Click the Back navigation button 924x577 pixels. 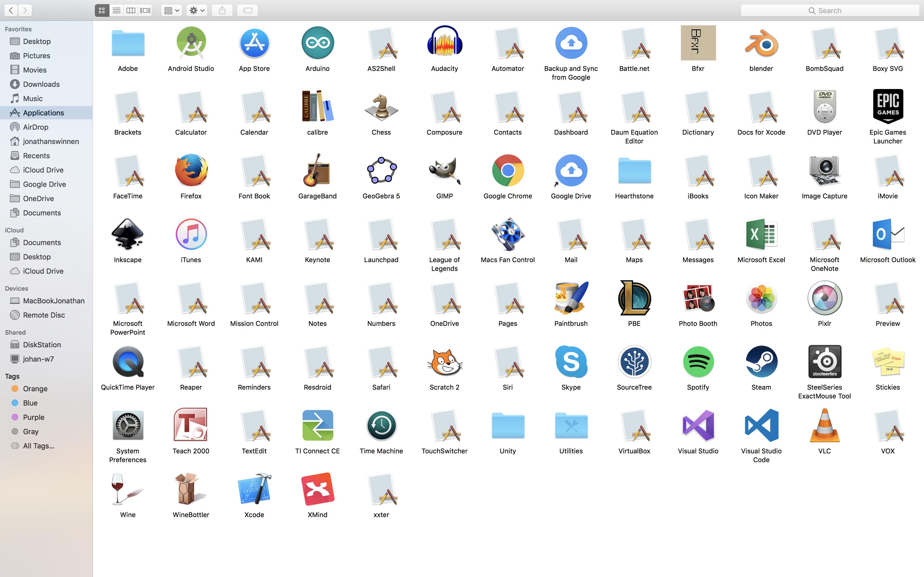(10, 10)
